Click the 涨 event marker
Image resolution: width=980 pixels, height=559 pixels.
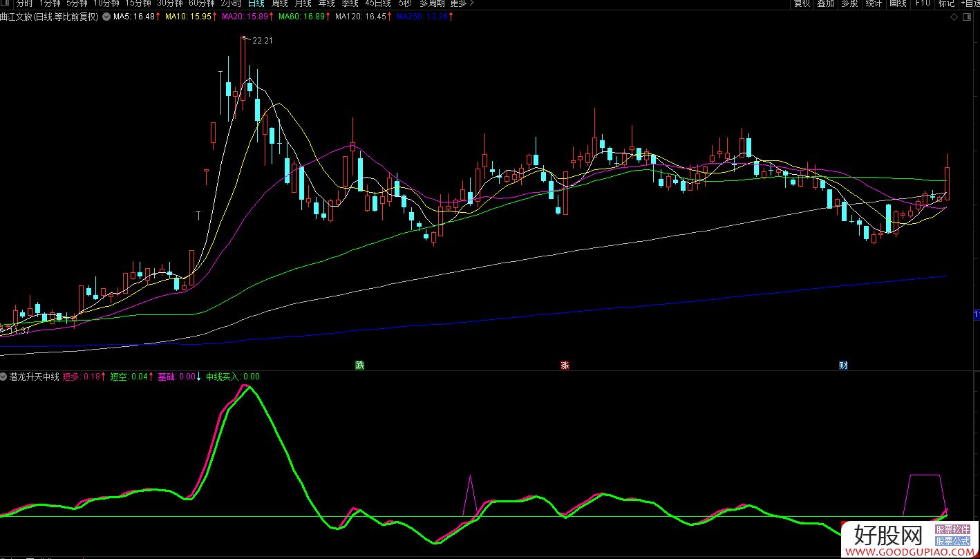[565, 366]
